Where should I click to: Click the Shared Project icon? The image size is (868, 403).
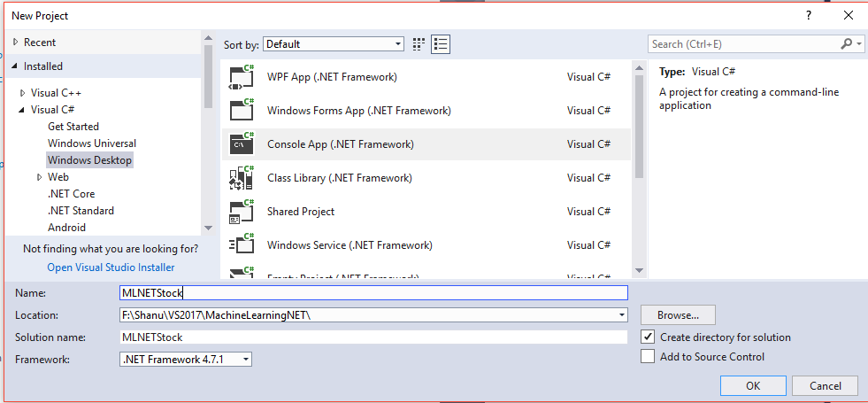pos(242,212)
